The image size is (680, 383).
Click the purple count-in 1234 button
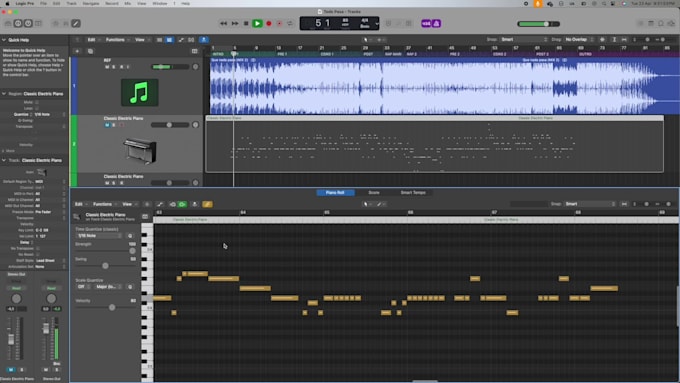(x=426, y=23)
